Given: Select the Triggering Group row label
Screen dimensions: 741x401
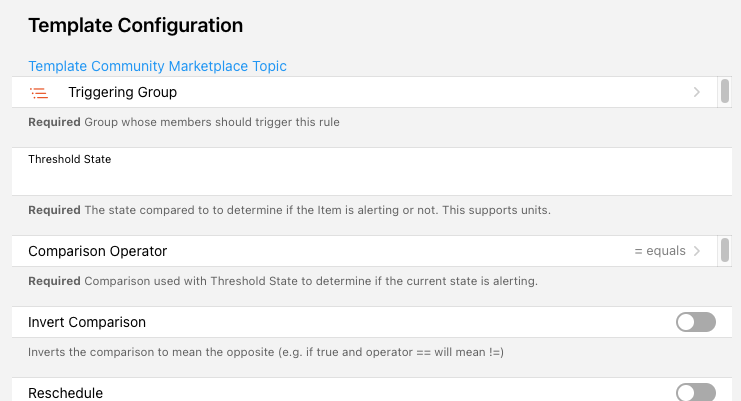Looking at the screenshot, I should 122,92.
